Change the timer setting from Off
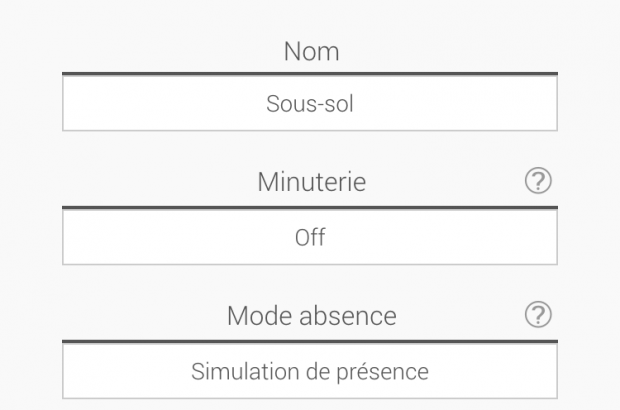Screen dimensions: 620x410 pyautogui.click(x=310, y=237)
